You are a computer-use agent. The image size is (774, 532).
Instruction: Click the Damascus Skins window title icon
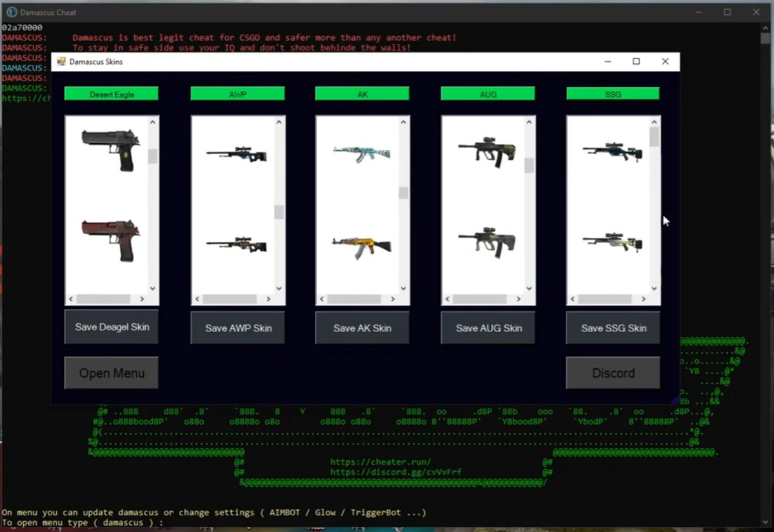(61, 62)
